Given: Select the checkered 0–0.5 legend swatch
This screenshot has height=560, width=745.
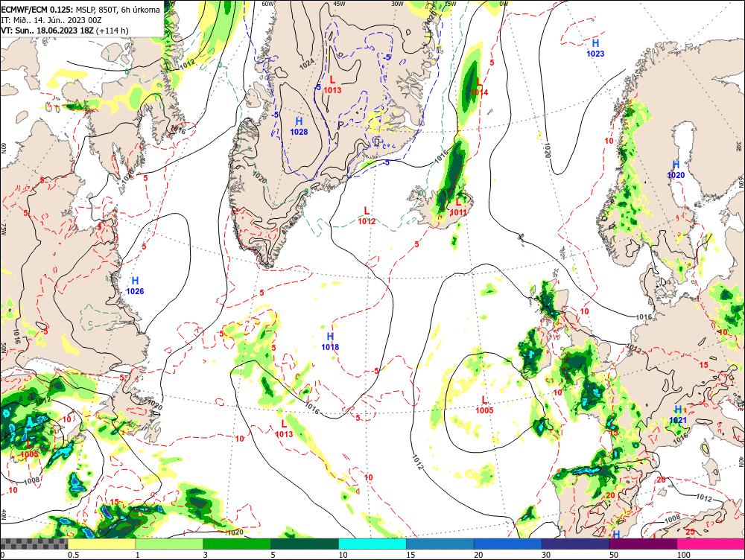Looking at the screenshot, I should (x=34, y=544).
